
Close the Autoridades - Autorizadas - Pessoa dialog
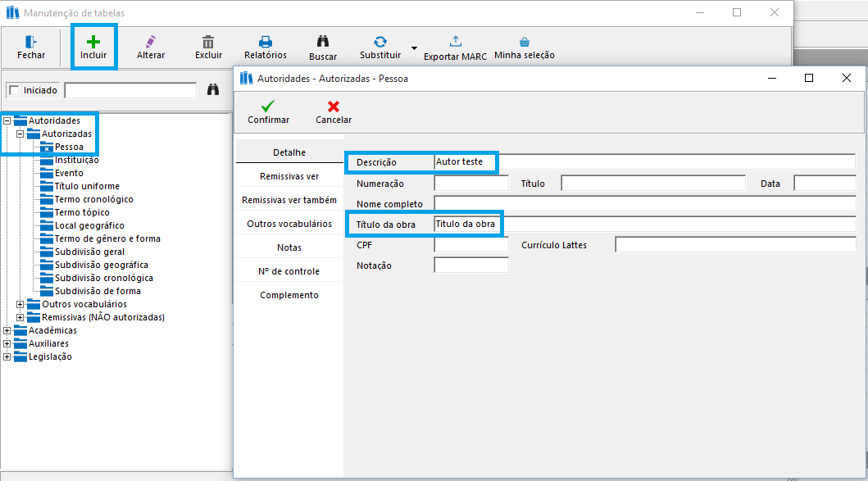coord(847,78)
